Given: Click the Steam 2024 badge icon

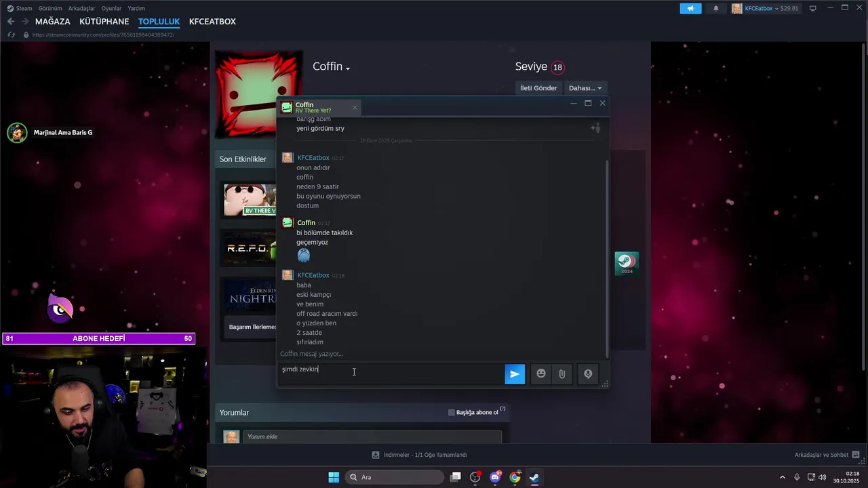Looking at the screenshot, I should click(627, 263).
